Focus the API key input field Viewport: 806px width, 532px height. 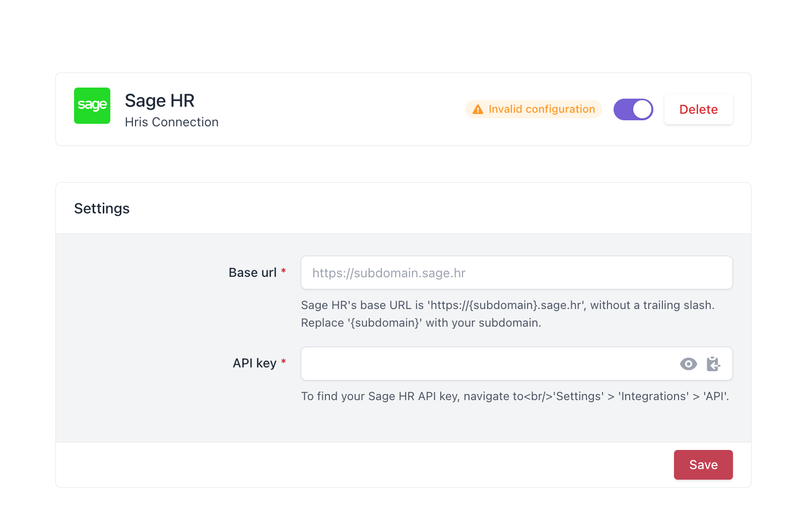(516, 363)
